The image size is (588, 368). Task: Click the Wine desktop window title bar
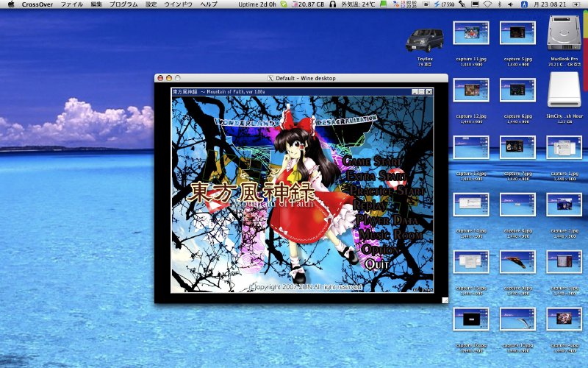click(x=301, y=78)
